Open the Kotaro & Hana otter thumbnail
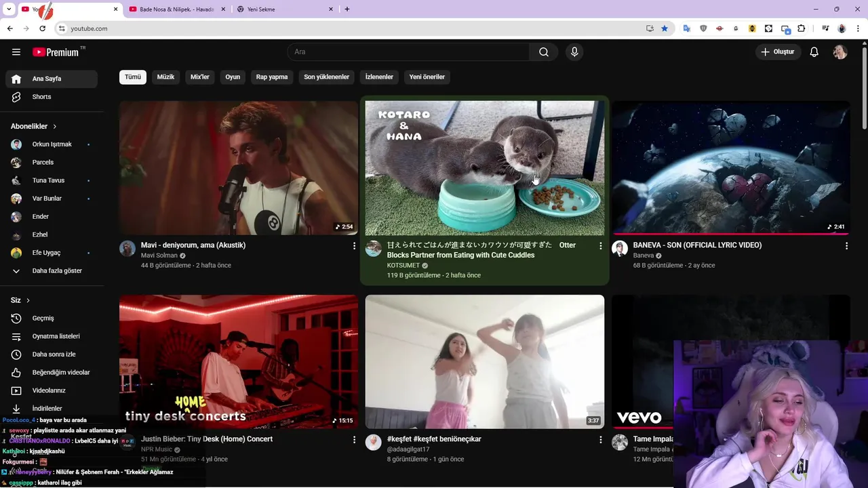Viewport: 868px width, 488px height. tap(485, 168)
